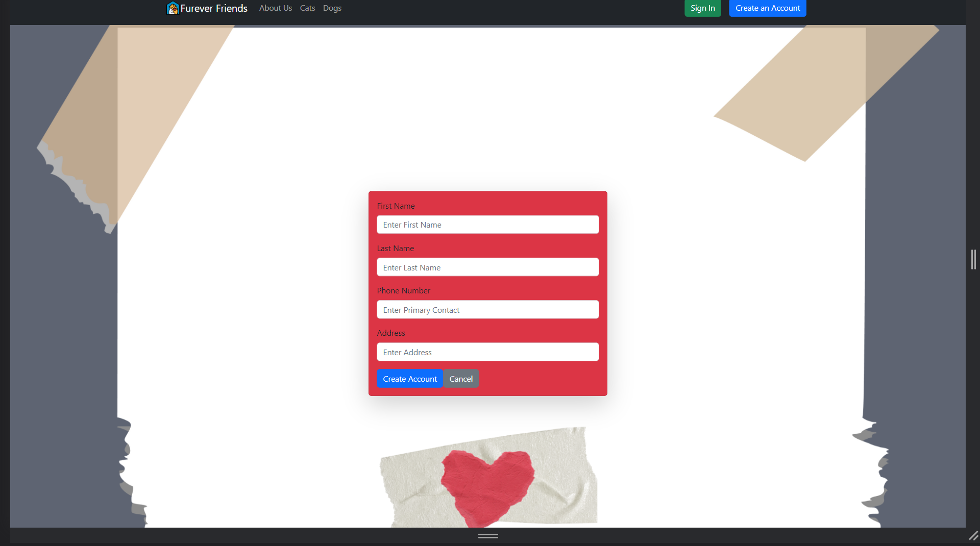Grab the vertical panel divider handle
The height and width of the screenshot is (546, 980).
[x=973, y=260]
